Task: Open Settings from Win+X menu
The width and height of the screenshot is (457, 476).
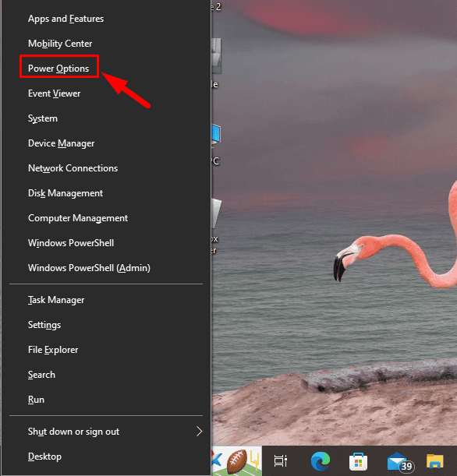Action: point(44,325)
